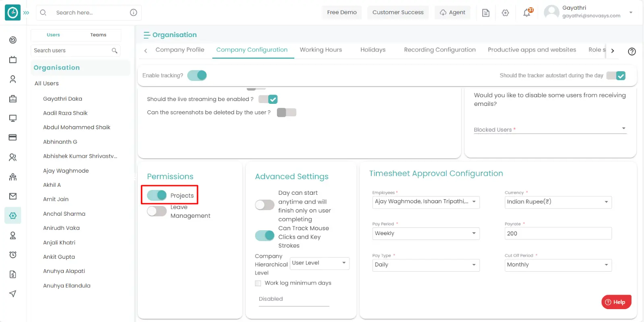The image size is (644, 322).
Task: Open the Holidays tab
Action: point(373,50)
